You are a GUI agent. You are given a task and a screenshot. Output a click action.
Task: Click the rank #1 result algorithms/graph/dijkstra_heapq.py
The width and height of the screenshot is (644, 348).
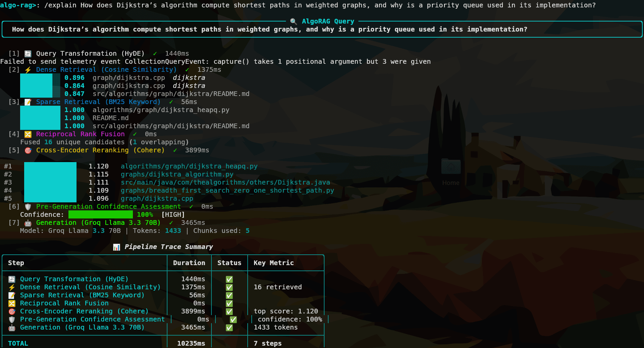189,166
